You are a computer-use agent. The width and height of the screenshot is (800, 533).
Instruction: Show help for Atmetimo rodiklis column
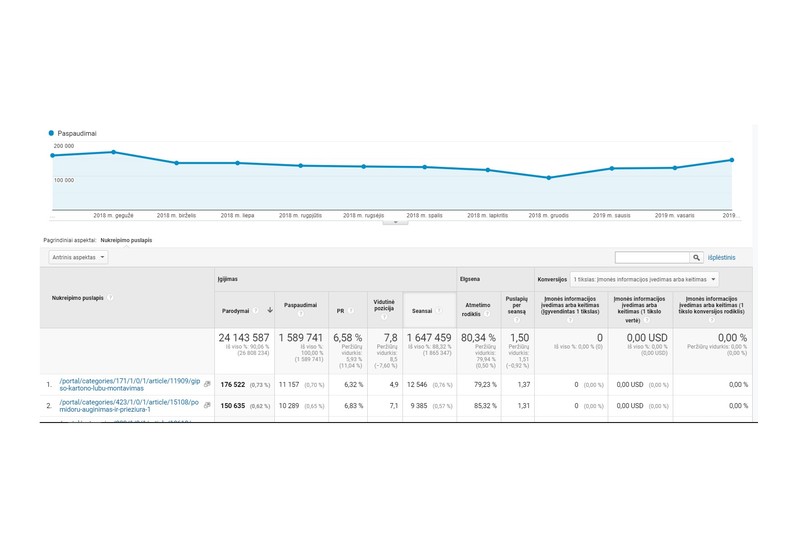[487, 314]
